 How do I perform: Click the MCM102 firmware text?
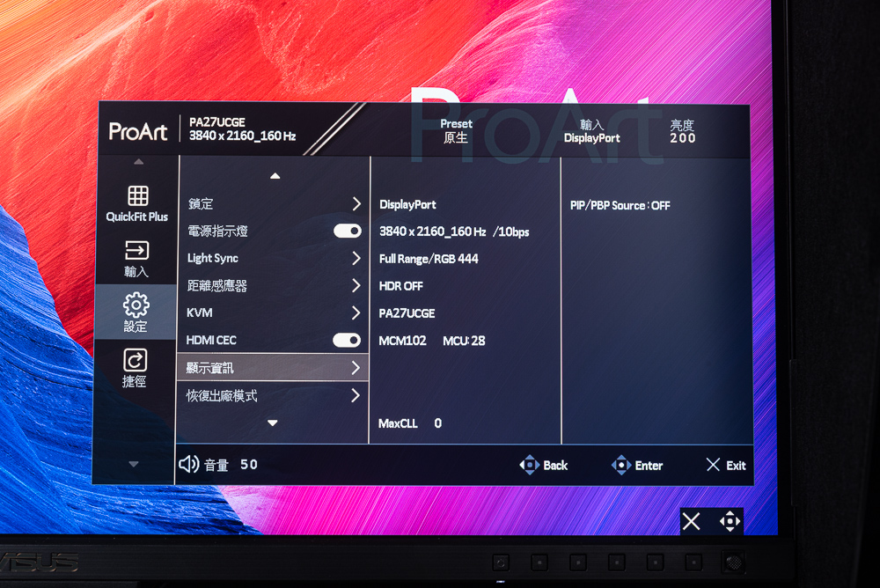[402, 341]
